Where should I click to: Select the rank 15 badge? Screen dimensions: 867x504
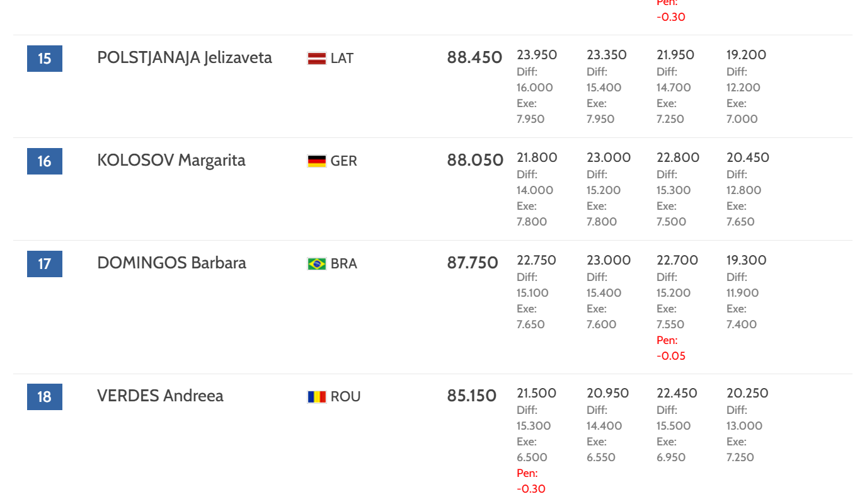(x=45, y=59)
